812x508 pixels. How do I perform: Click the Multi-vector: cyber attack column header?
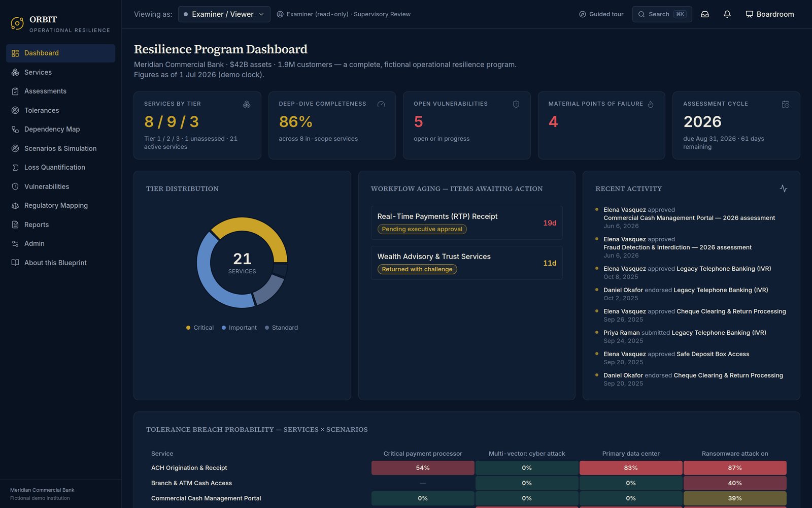(527, 454)
